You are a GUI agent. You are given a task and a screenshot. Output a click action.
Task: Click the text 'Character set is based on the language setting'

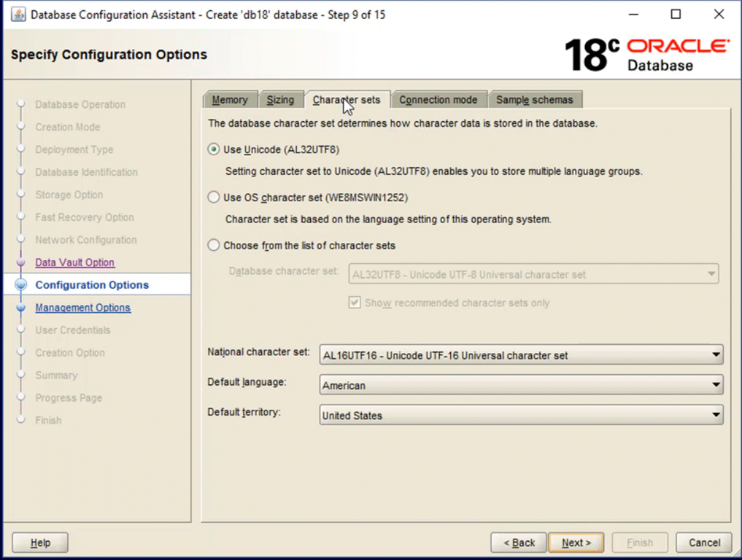[x=388, y=219]
